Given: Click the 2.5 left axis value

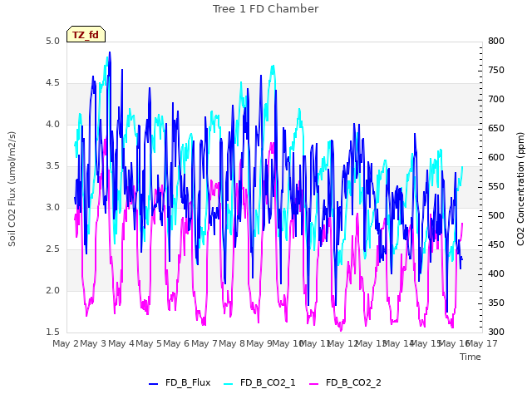Looking at the screenshot, I should (x=52, y=249).
